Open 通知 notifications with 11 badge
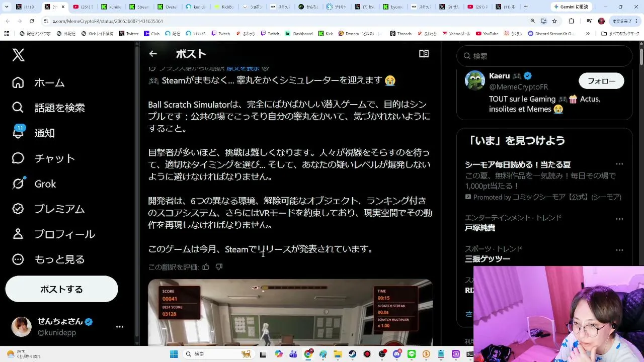The height and width of the screenshot is (362, 644). click(33, 133)
